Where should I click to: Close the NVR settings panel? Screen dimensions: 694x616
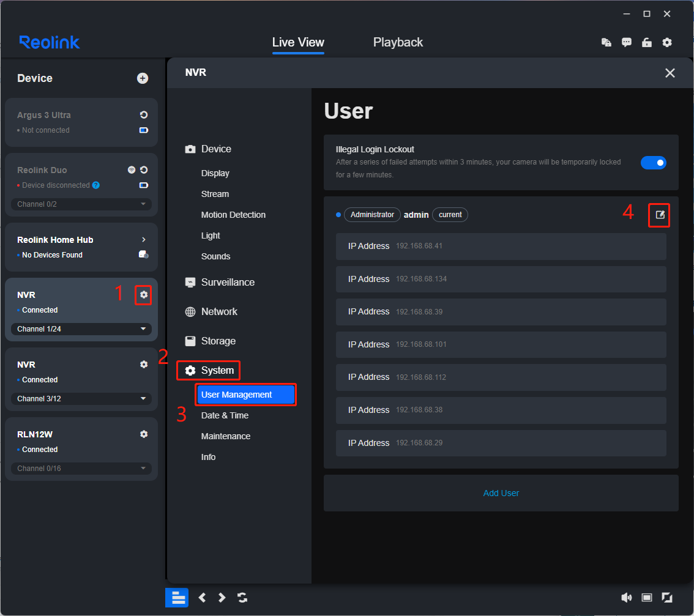670,73
